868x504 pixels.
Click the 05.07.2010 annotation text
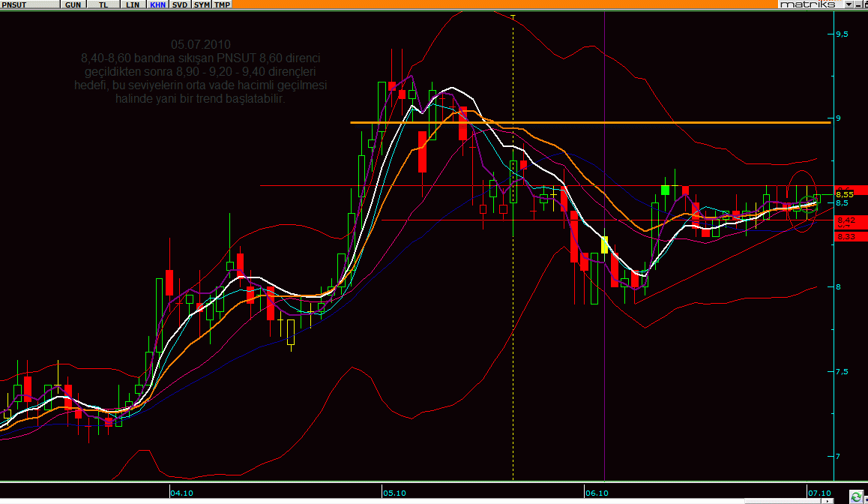click(x=200, y=44)
